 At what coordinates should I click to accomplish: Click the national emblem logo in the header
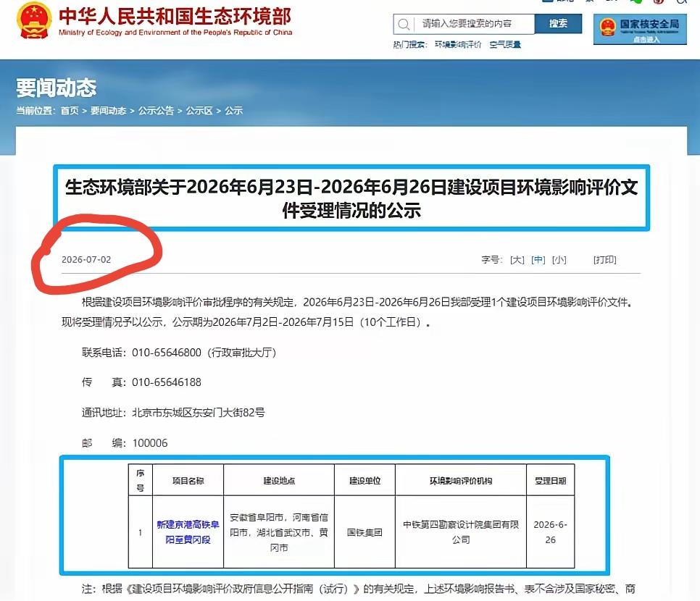(33, 20)
